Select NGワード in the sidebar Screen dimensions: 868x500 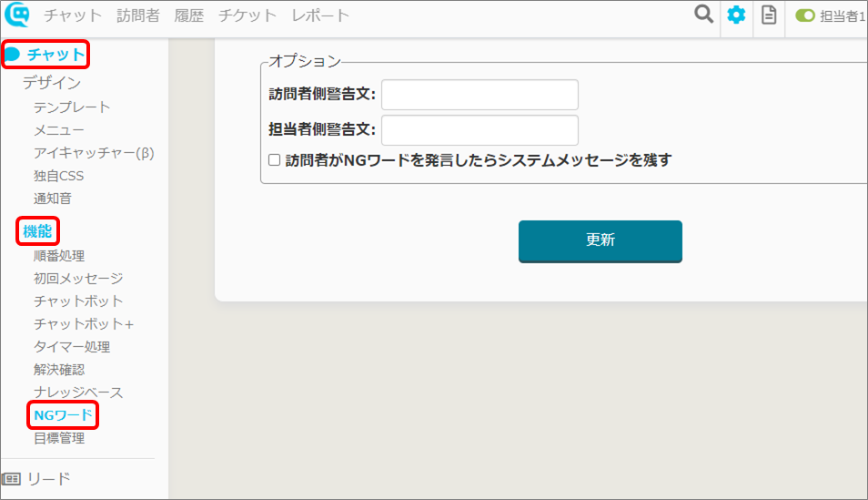click(63, 415)
